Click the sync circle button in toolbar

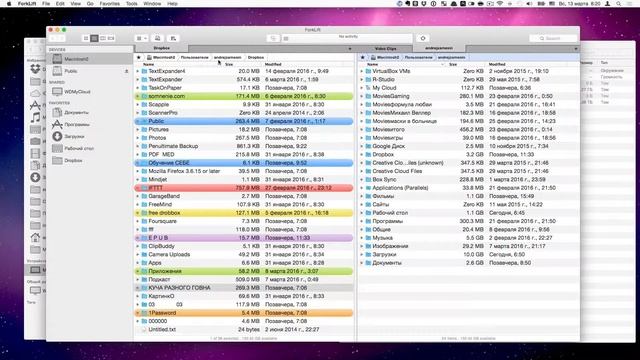click(423, 38)
